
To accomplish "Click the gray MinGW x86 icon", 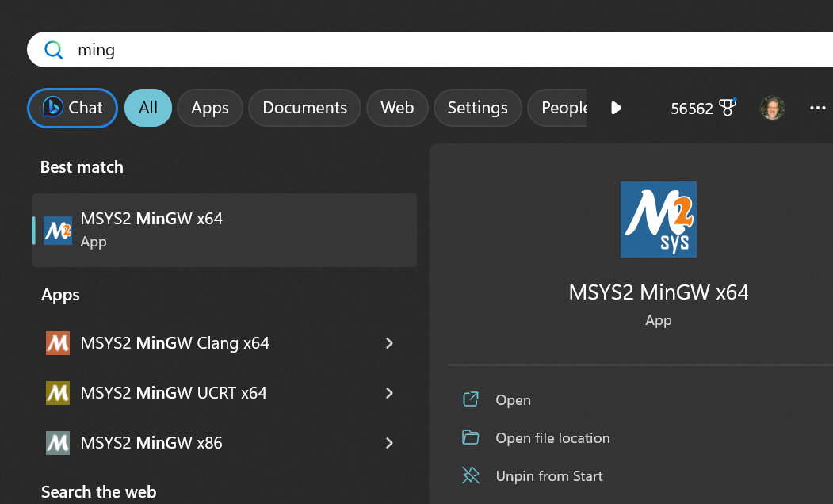I will (x=57, y=443).
